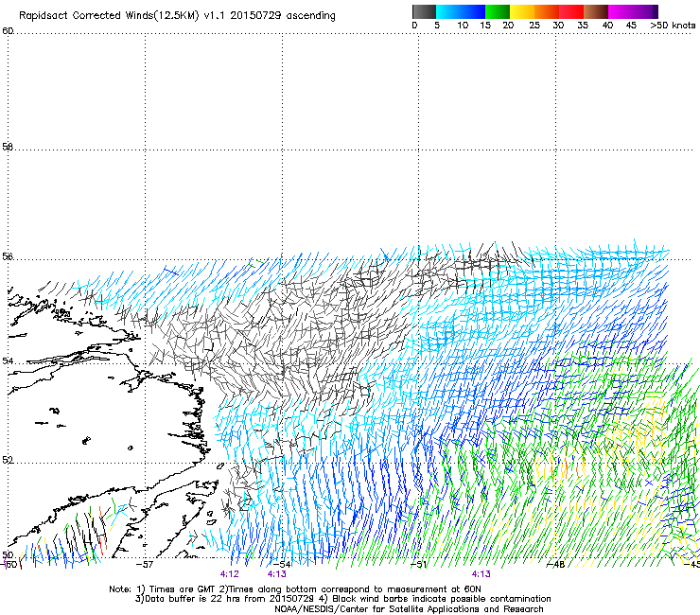700x615 pixels.
Task: Select the red 30-35 knots color segment
Action: coord(571,11)
